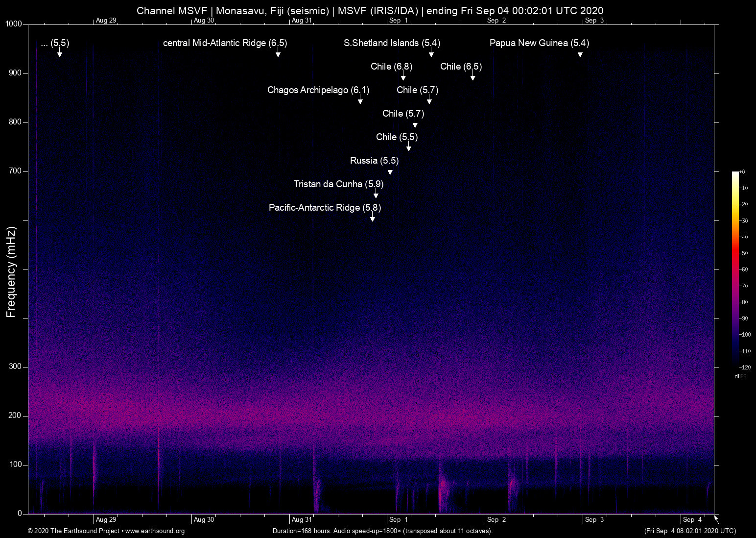Click the www.earthsound.org link in the footer
Viewport: 756px width, 538px height.
point(155,531)
